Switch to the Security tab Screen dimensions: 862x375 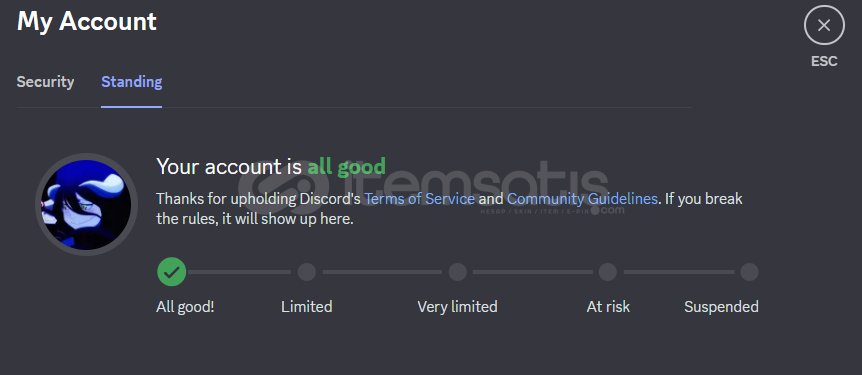pos(45,82)
